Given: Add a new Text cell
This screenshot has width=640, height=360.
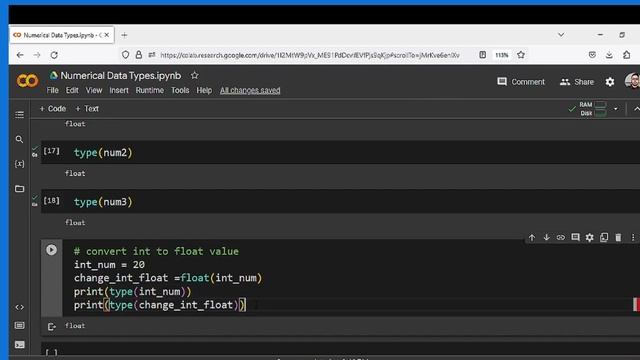Looking at the screenshot, I should (87, 109).
